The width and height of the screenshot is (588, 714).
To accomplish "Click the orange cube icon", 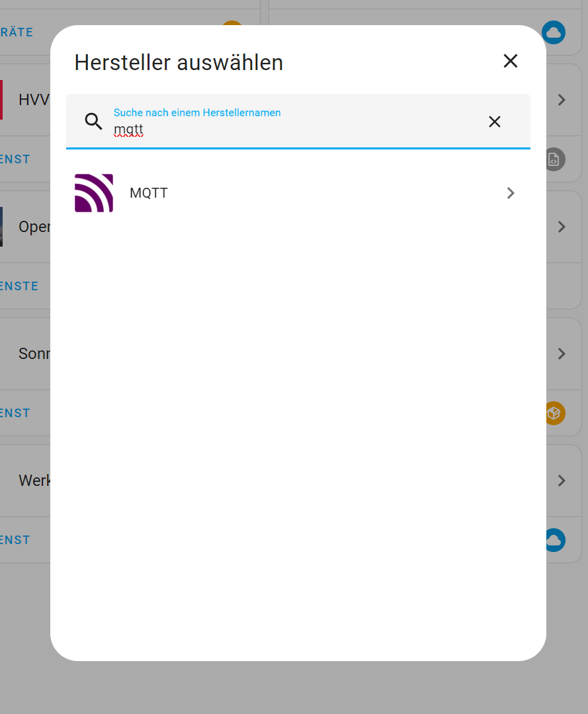I will [x=555, y=413].
